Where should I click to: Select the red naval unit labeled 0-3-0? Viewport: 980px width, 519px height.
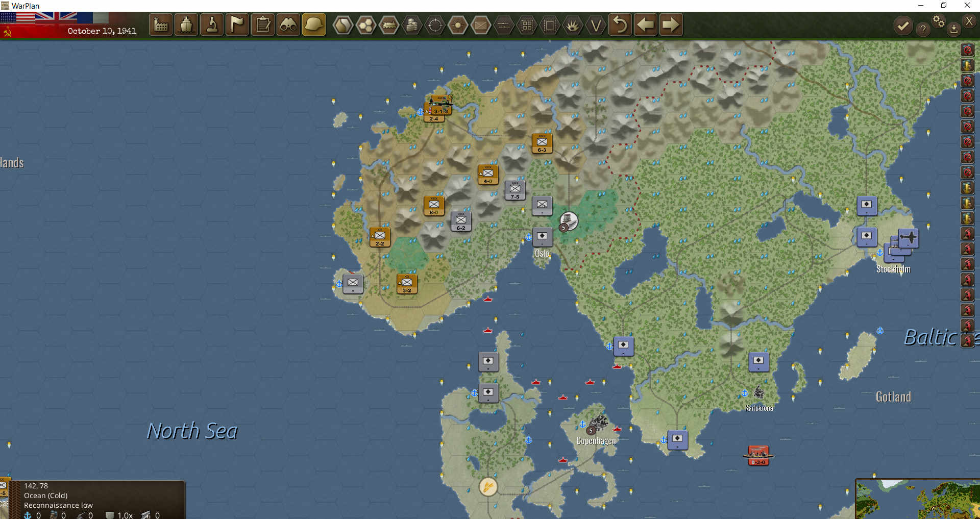[x=758, y=455]
